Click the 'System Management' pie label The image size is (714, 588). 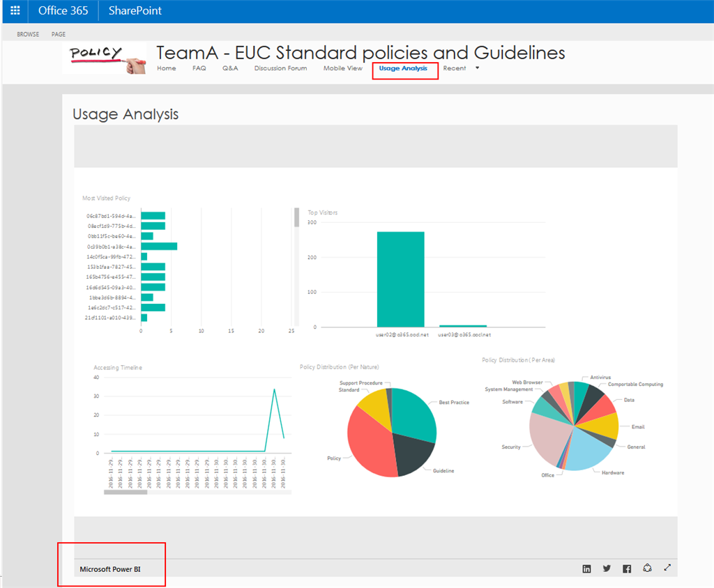(x=508, y=389)
